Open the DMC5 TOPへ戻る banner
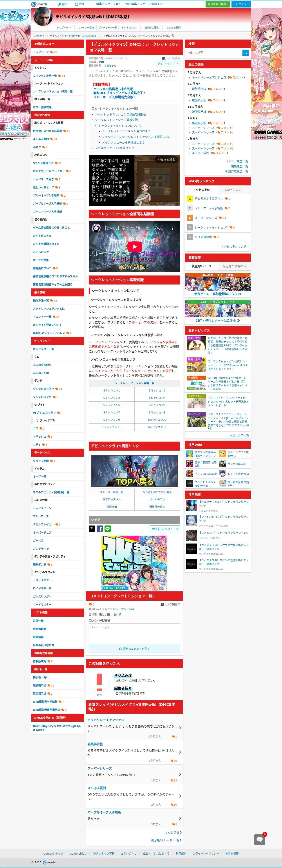 pos(134,470)
